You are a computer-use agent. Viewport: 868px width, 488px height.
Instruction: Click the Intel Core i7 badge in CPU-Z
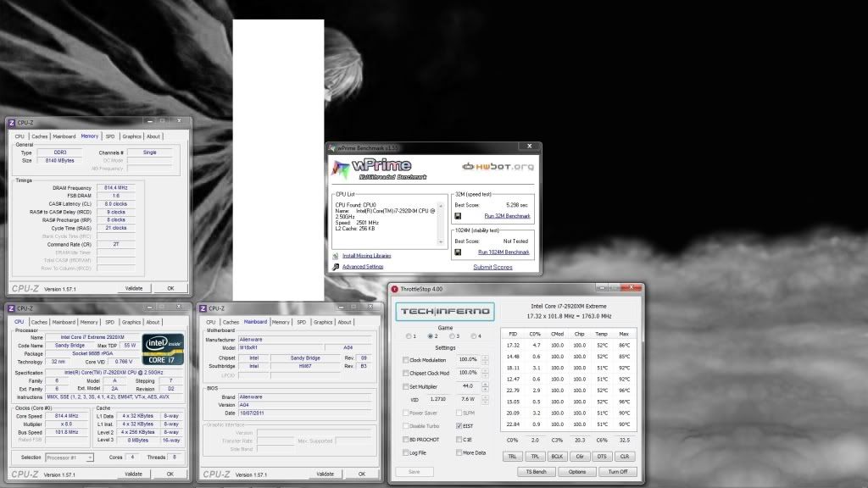point(163,349)
